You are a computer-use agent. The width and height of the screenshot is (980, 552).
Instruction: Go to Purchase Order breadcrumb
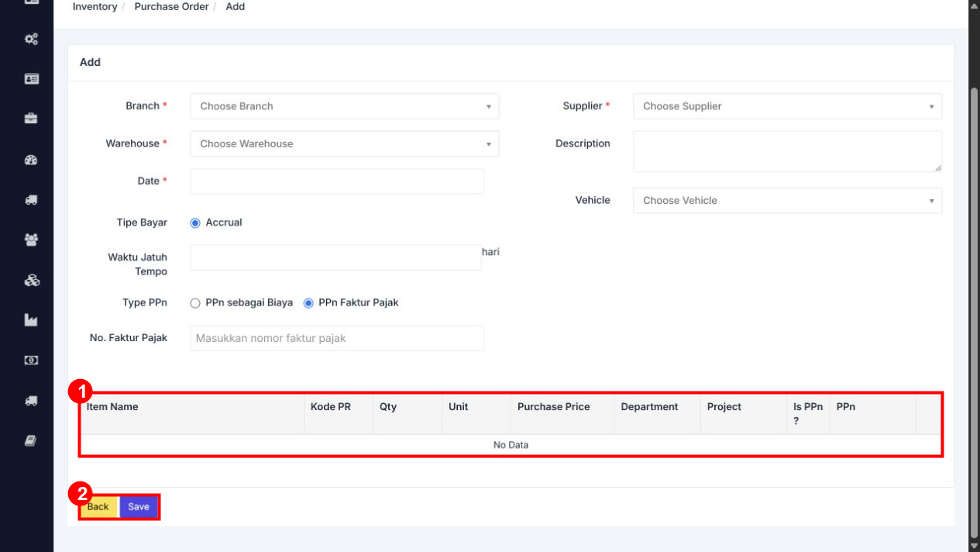click(171, 6)
